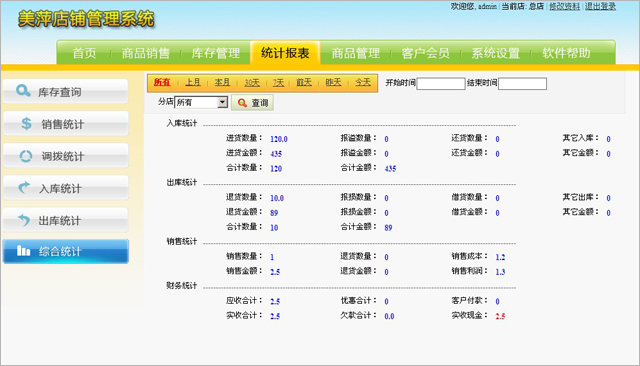This screenshot has height=366, width=640.
Task: Click the magnifier icon beside 库存查询
Action: click(x=23, y=91)
